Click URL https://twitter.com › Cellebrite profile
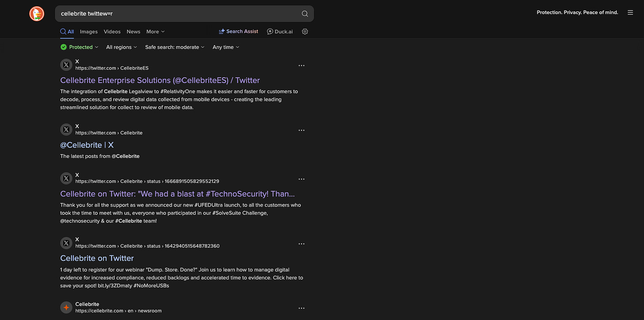The width and height of the screenshot is (644, 320). 109,133
